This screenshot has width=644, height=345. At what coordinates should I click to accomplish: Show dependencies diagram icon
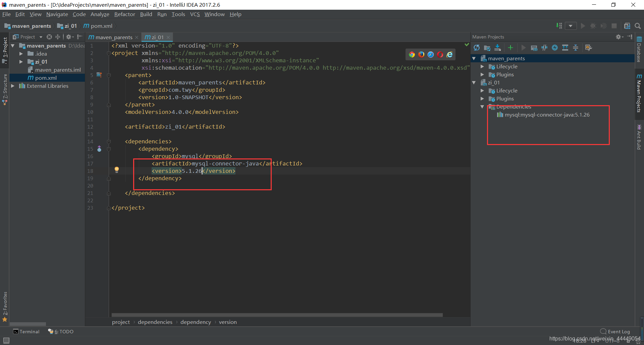point(565,48)
